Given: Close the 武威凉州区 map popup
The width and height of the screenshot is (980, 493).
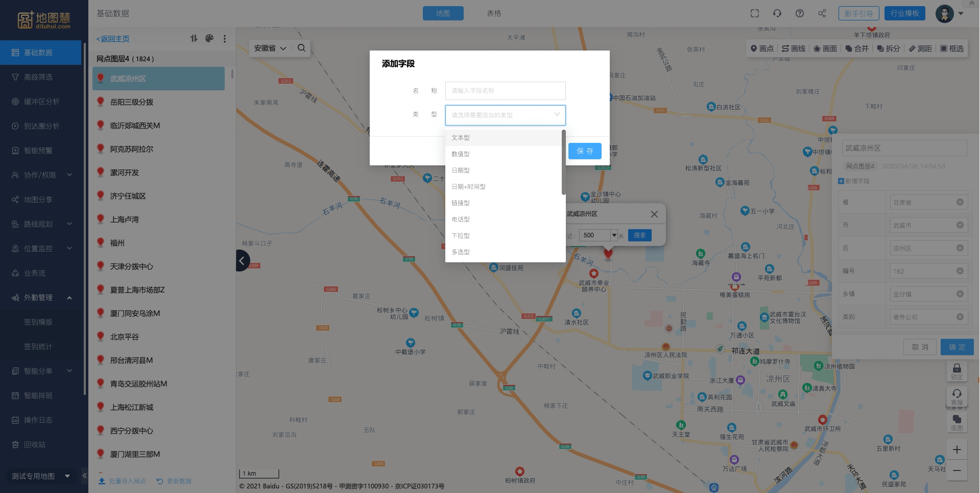Looking at the screenshot, I should 654,214.
